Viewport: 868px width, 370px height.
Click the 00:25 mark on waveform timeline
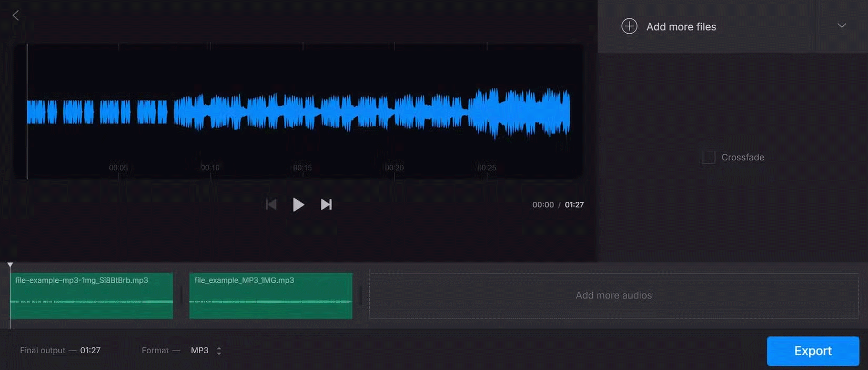coord(487,168)
